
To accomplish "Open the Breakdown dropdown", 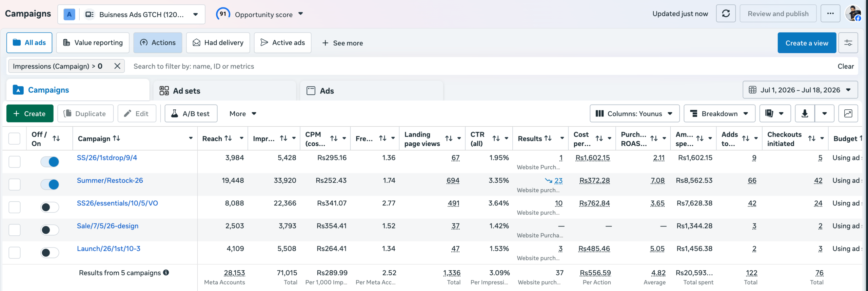I will pos(719,113).
